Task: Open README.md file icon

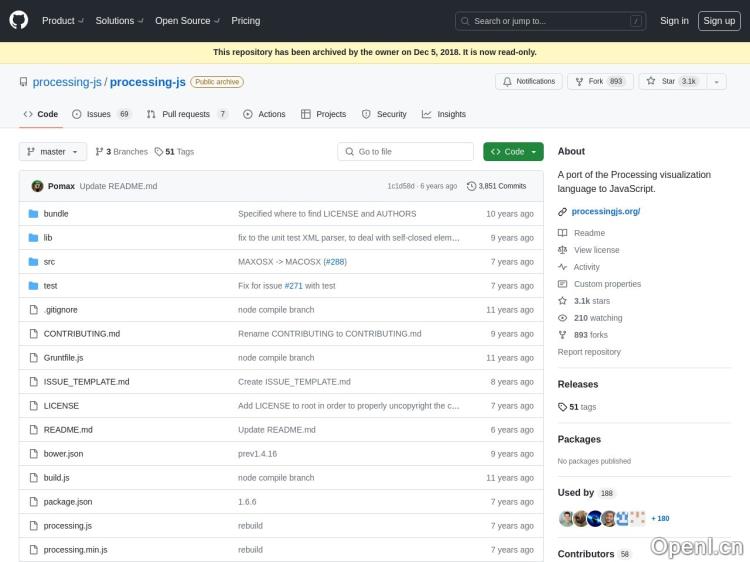Action: click(33, 430)
